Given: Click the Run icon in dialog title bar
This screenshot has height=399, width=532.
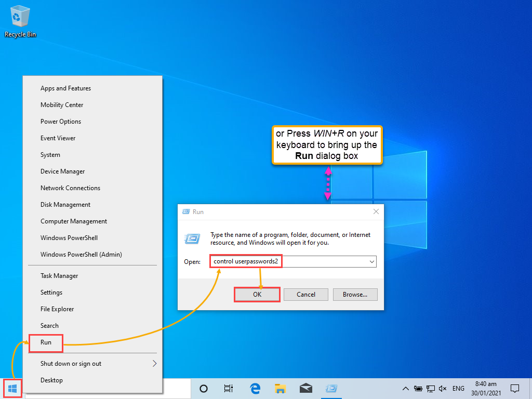Looking at the screenshot, I should [186, 212].
